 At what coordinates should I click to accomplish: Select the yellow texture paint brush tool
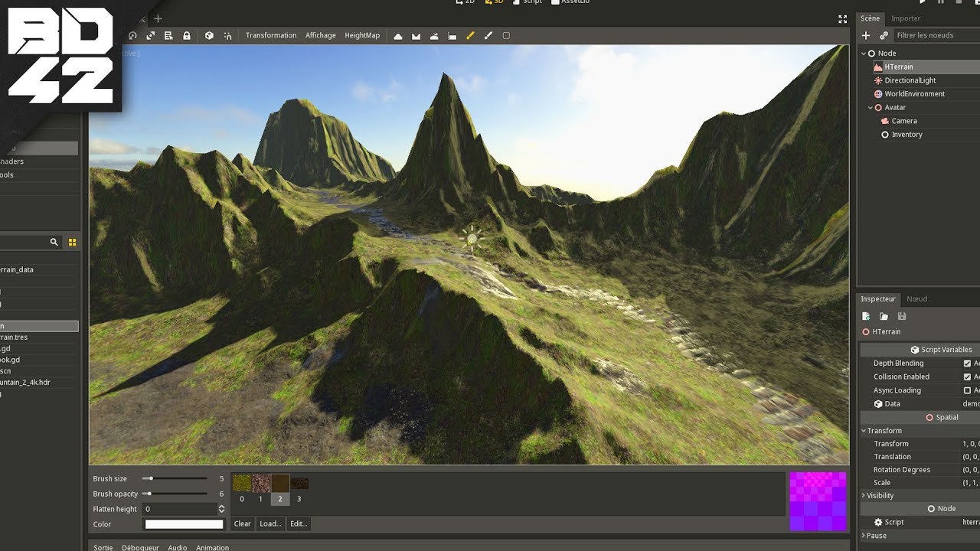point(470,36)
